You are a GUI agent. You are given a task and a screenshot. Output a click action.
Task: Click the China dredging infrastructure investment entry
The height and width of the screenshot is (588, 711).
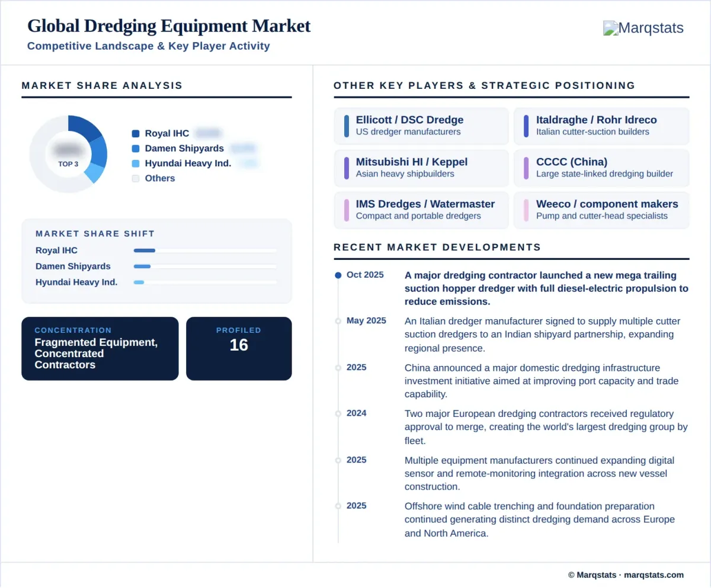542,381
